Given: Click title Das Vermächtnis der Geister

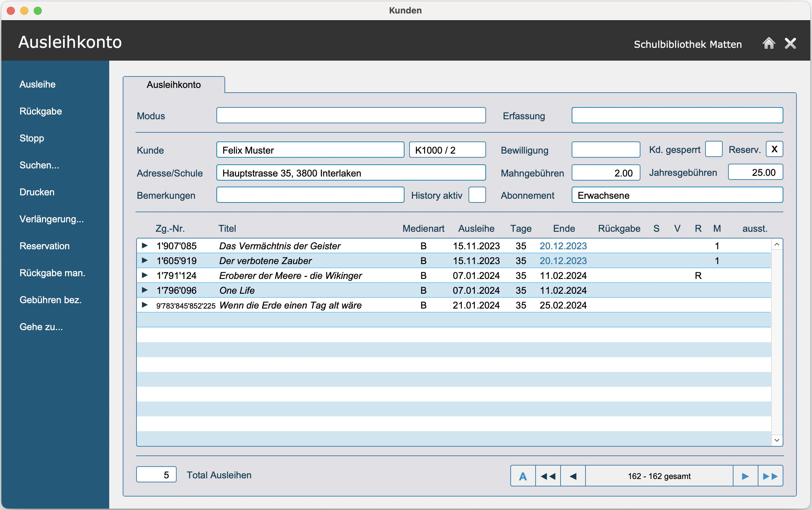Looking at the screenshot, I should [279, 246].
